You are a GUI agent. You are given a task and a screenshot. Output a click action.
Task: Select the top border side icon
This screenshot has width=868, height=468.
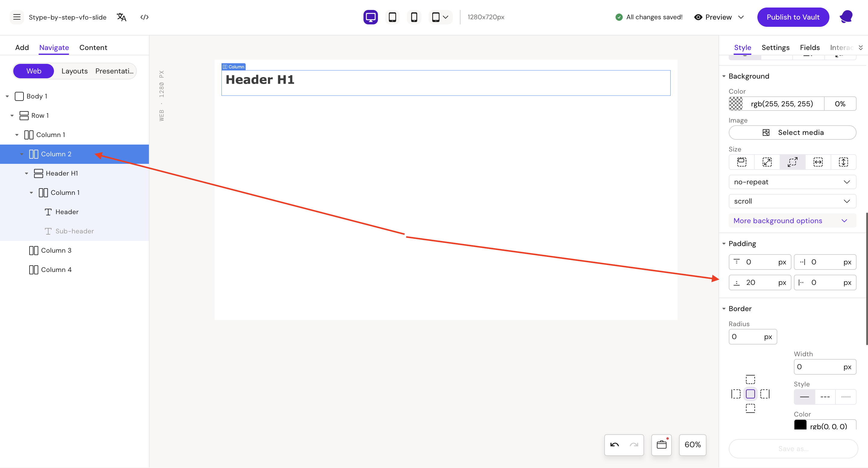point(750,379)
